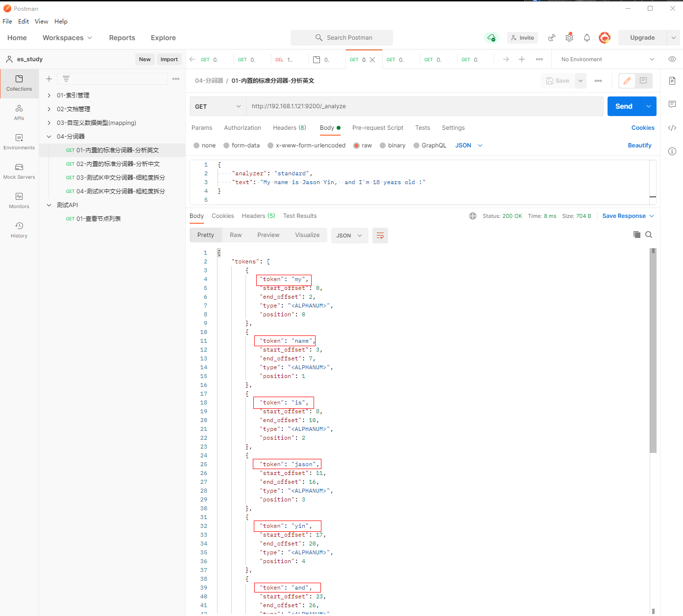Screen dimensions: 683x616
Task: Switch to the Pre-request Script tab
Action: 377,128
